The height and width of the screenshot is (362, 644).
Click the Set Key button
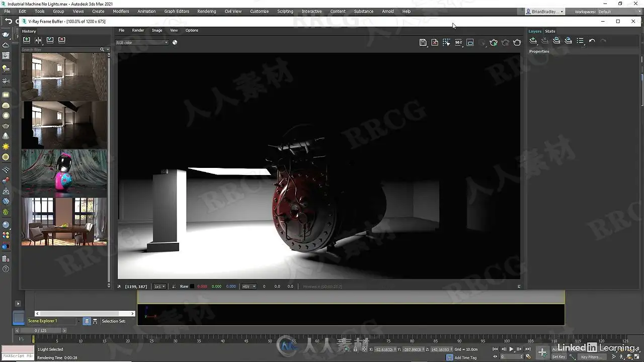tap(558, 357)
